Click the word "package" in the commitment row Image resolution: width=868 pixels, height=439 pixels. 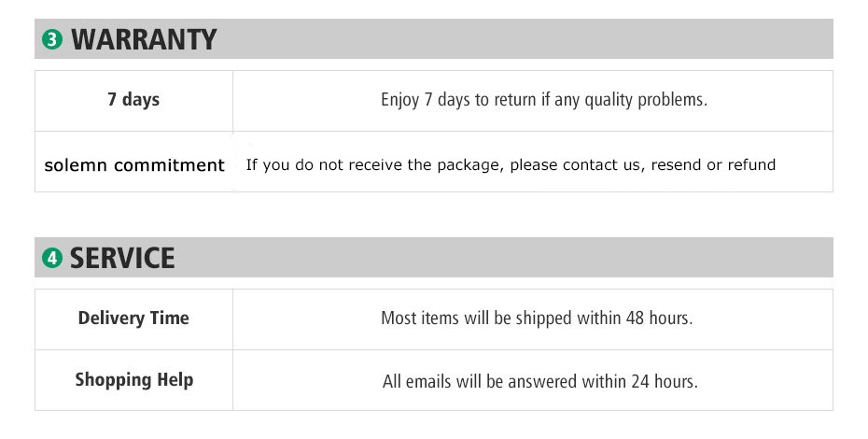[x=469, y=165]
